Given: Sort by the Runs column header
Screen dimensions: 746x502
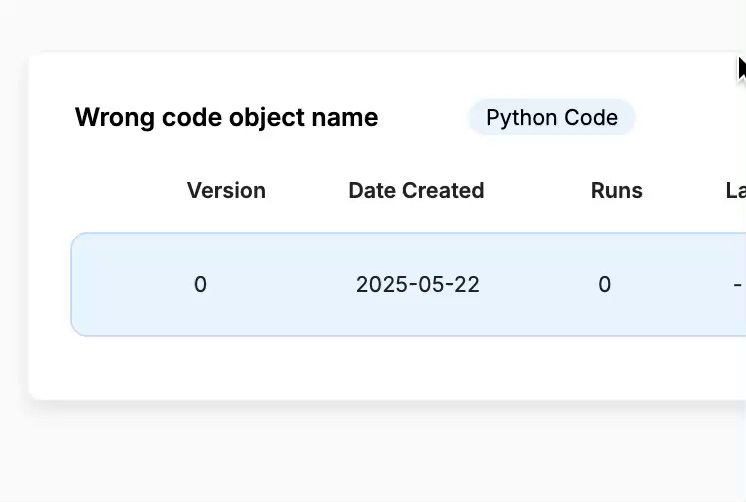Looking at the screenshot, I should coord(616,191).
